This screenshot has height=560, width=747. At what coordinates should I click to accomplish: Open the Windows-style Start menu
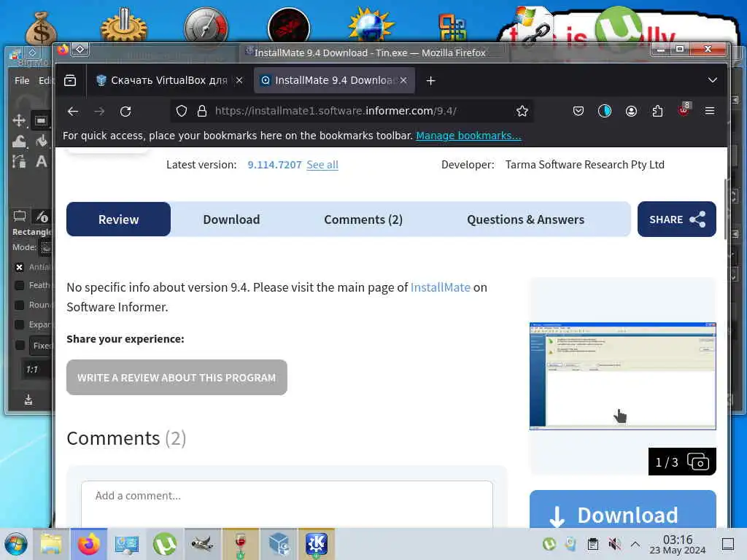click(x=16, y=544)
